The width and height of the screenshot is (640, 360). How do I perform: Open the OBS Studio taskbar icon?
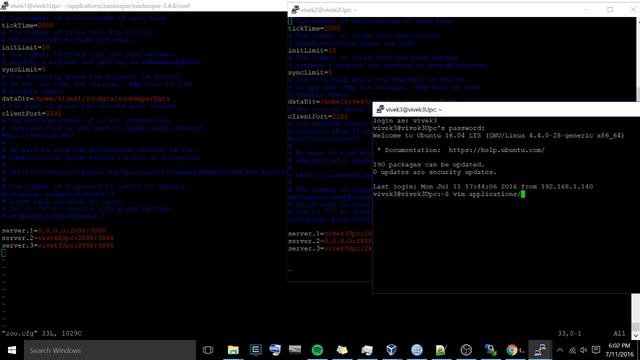[466, 350]
